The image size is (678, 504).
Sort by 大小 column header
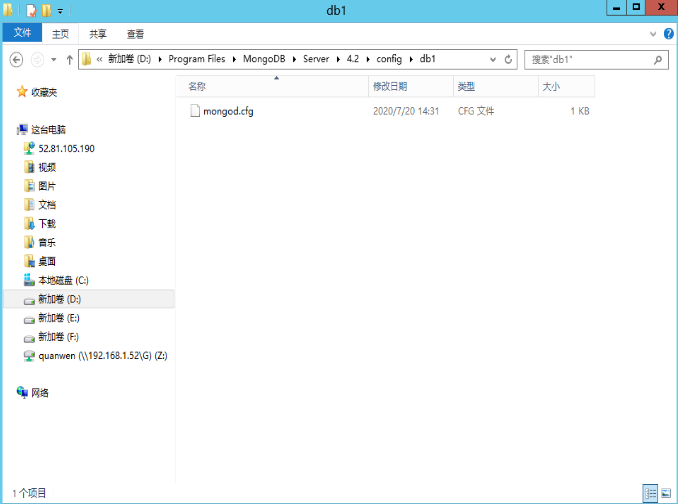(566, 86)
